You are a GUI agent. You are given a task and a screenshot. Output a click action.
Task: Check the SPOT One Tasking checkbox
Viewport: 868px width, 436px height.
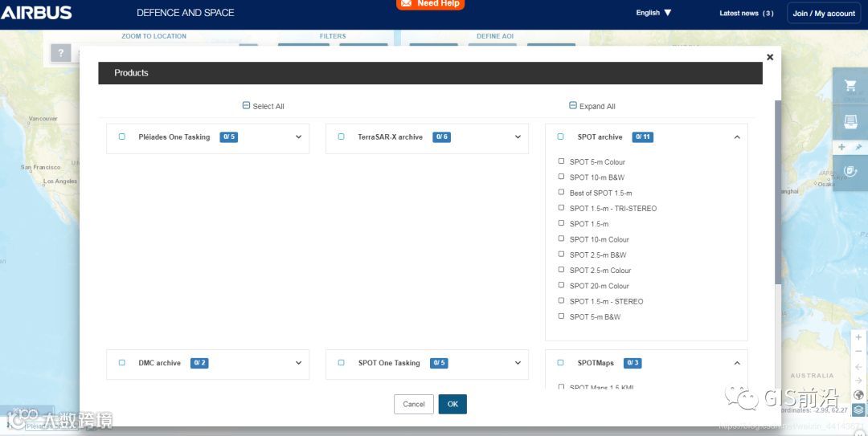pyautogui.click(x=341, y=363)
